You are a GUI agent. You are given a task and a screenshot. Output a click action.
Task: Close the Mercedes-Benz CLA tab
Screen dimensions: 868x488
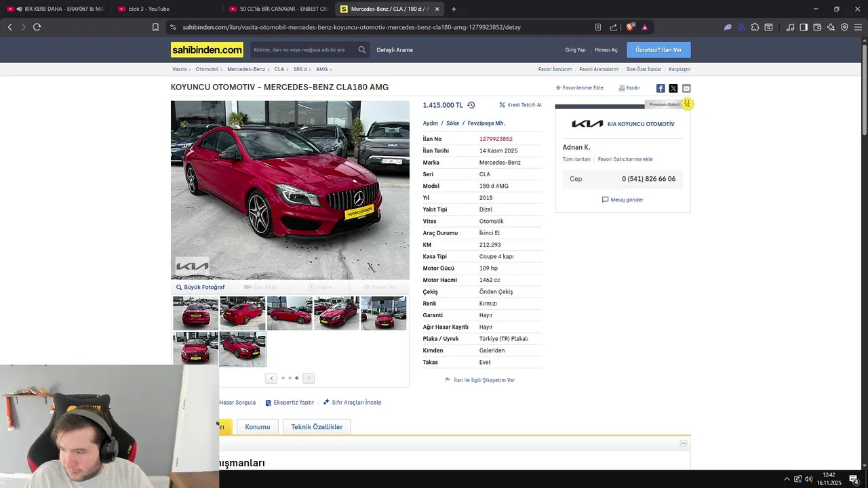tap(437, 9)
